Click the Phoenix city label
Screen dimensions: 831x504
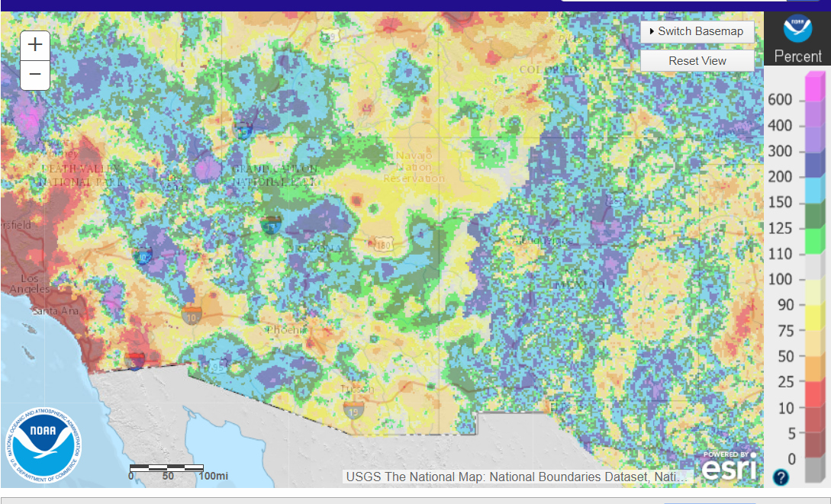pyautogui.click(x=285, y=330)
